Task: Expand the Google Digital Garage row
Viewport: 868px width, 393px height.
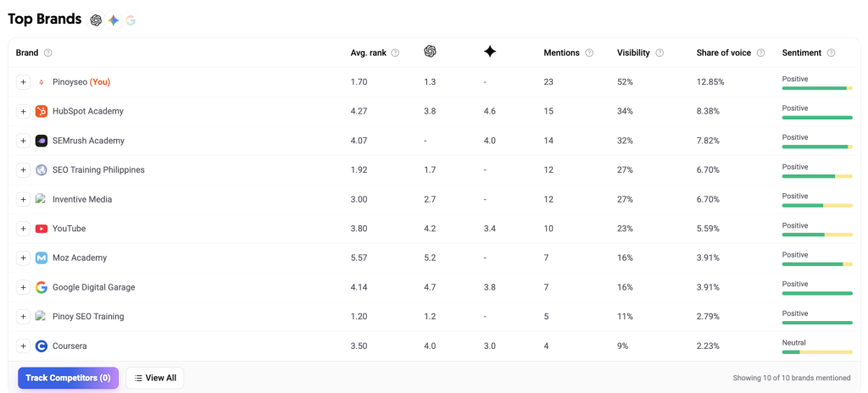Action: (23, 287)
